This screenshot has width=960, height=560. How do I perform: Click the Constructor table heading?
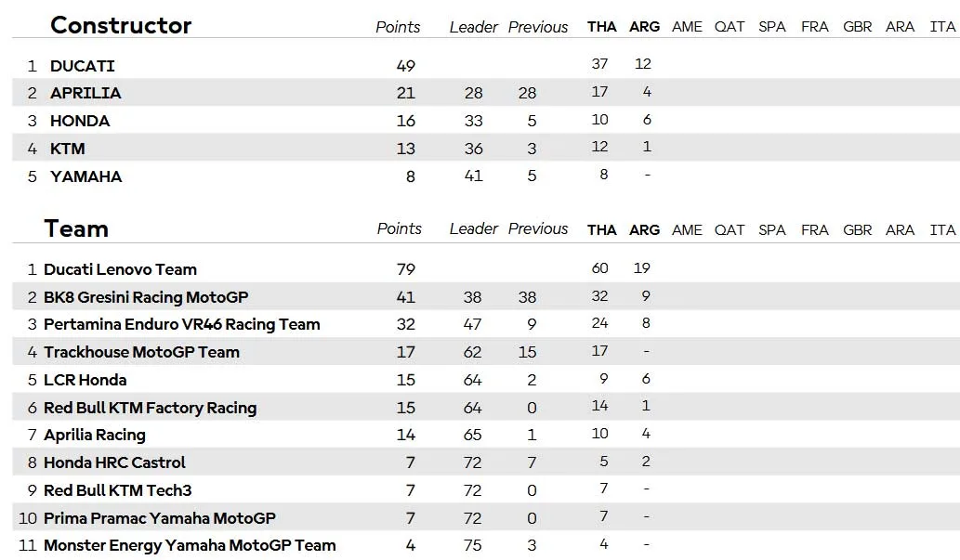tap(121, 25)
